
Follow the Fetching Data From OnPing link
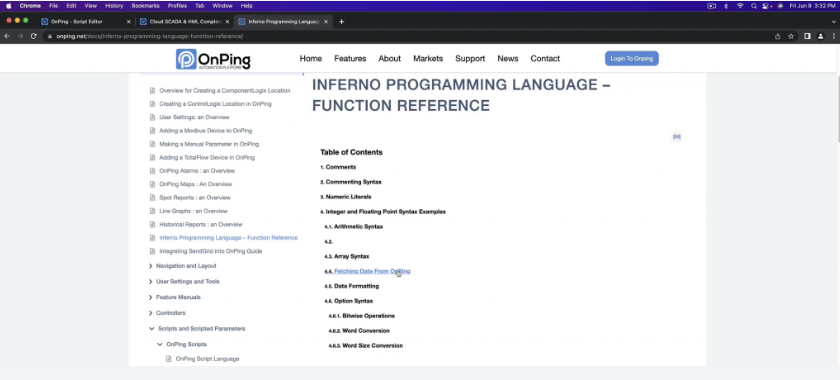372,271
